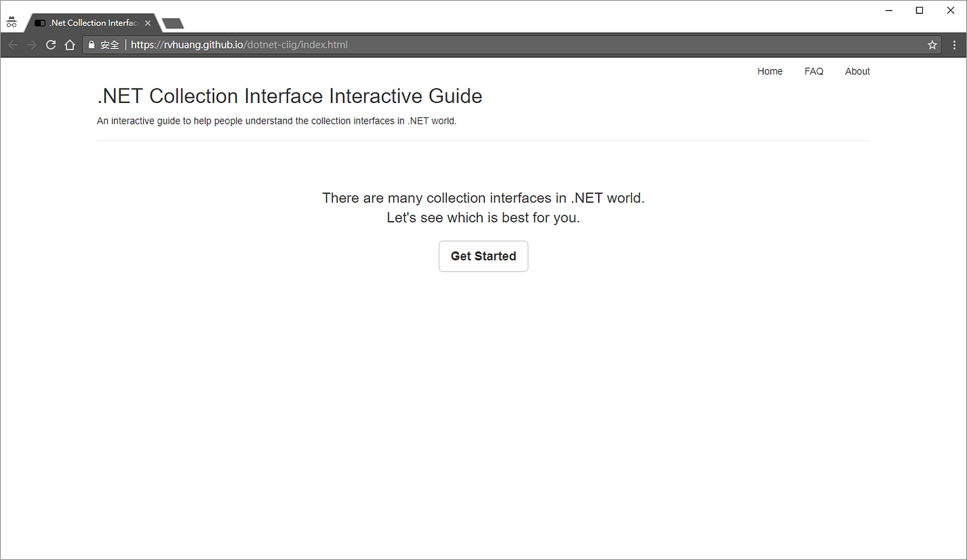The height and width of the screenshot is (560, 967).
Task: Click the incognito spy icon in the title bar
Action: (12, 21)
